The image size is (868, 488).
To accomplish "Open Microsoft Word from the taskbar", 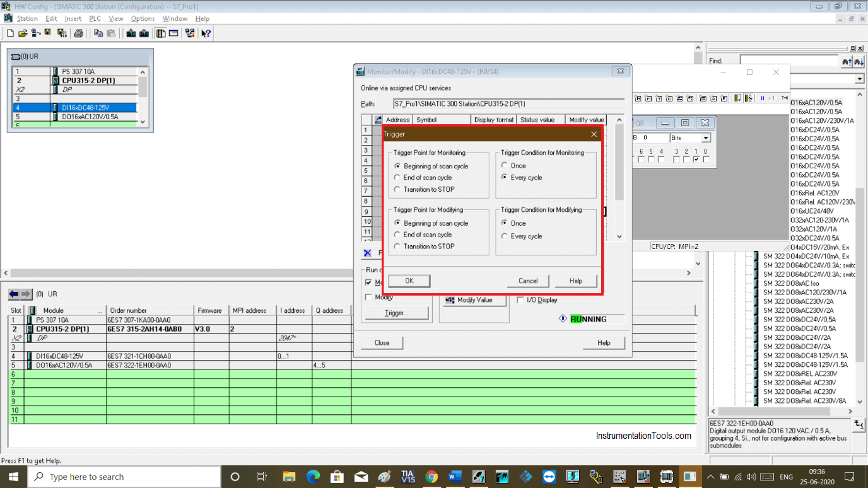I will click(455, 477).
